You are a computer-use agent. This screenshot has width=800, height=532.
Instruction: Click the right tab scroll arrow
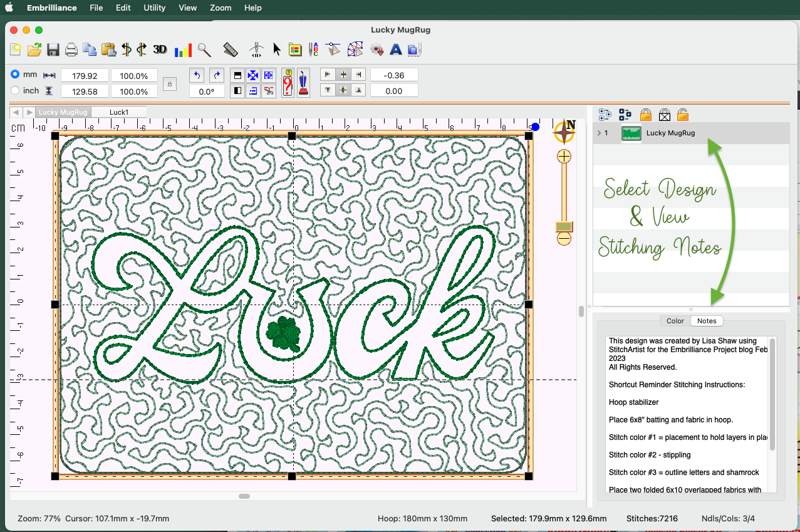pyautogui.click(x=28, y=112)
